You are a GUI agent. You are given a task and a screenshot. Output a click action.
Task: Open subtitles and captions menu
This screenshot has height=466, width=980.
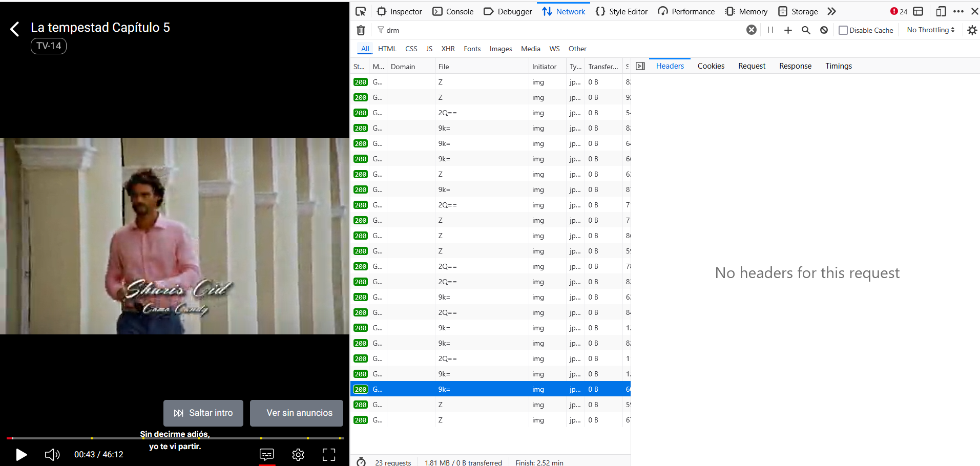click(267, 454)
